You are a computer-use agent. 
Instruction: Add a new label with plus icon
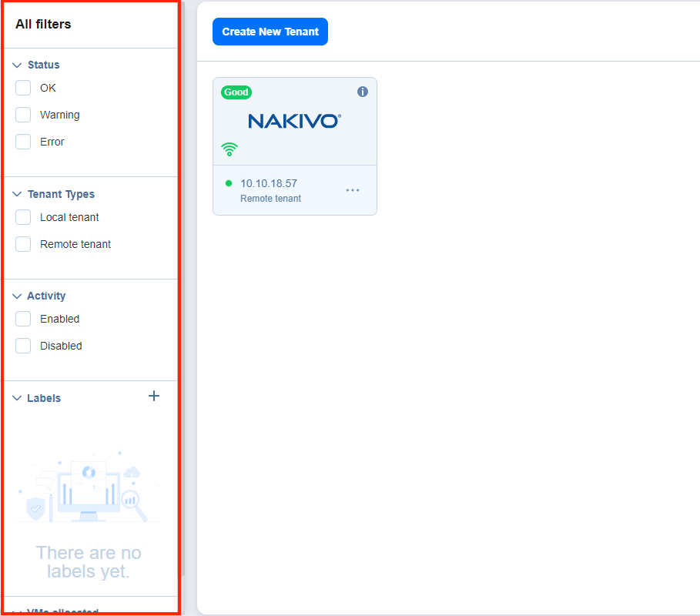point(154,396)
